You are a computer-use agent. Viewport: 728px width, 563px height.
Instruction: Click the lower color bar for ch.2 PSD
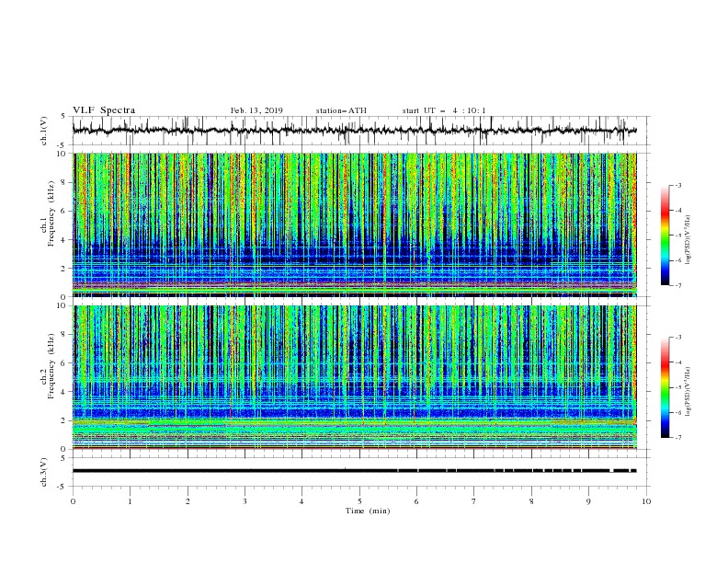(x=665, y=387)
